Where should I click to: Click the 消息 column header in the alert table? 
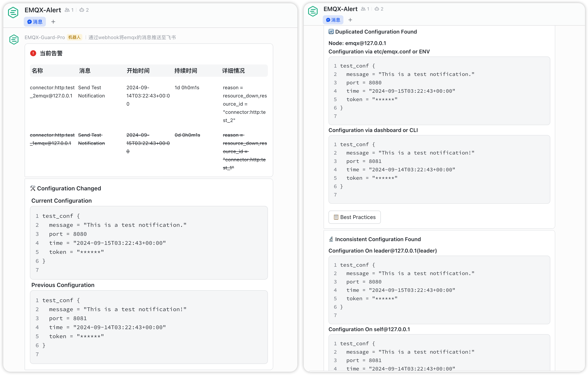coord(85,71)
